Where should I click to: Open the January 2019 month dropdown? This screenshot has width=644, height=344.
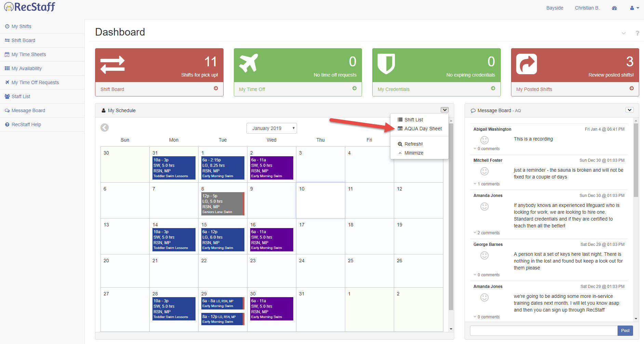pyautogui.click(x=271, y=128)
